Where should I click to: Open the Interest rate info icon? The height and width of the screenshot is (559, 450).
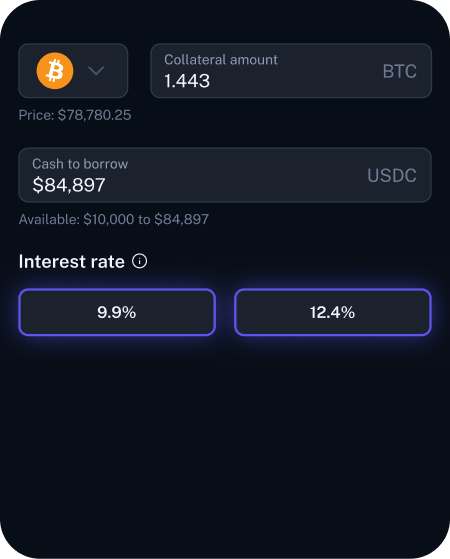[x=139, y=261]
